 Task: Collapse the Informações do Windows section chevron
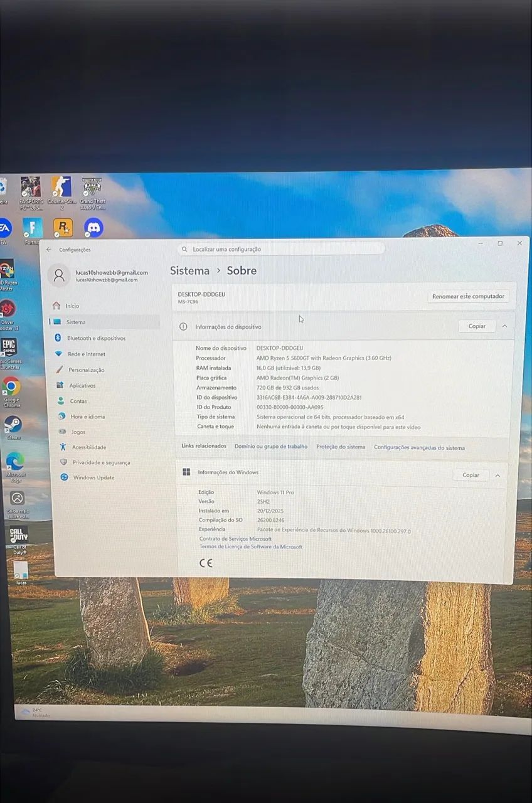[x=497, y=476]
